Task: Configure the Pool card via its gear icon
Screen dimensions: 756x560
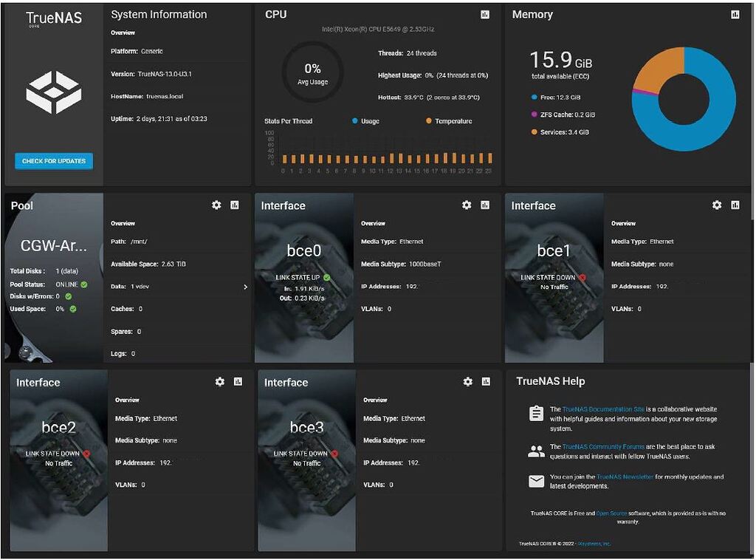Action: 216,205
